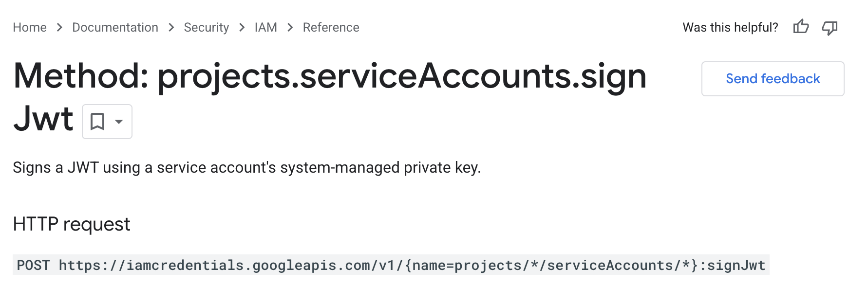This screenshot has height=286, width=868.
Task: Click the "Signs a JWT" description text
Action: (x=246, y=167)
